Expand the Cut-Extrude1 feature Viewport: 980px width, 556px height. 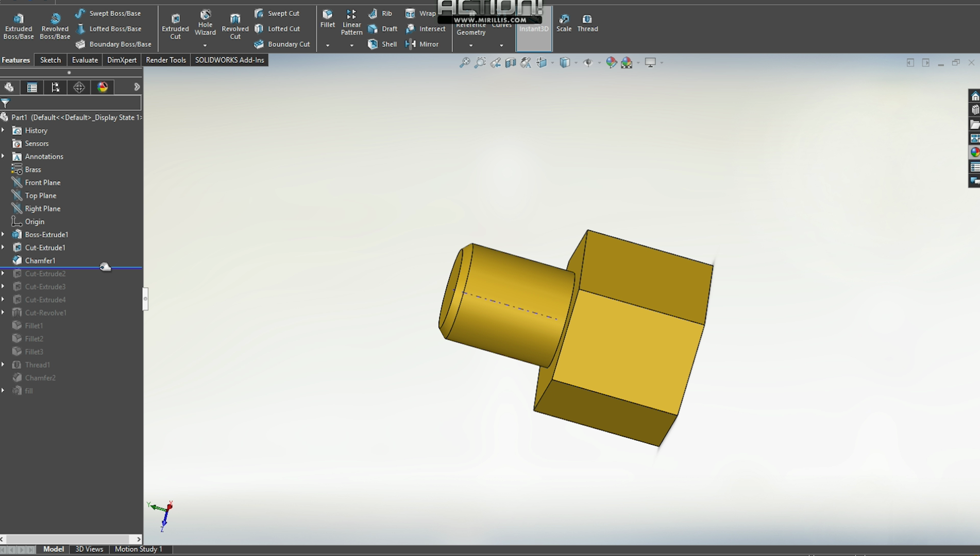(3, 247)
